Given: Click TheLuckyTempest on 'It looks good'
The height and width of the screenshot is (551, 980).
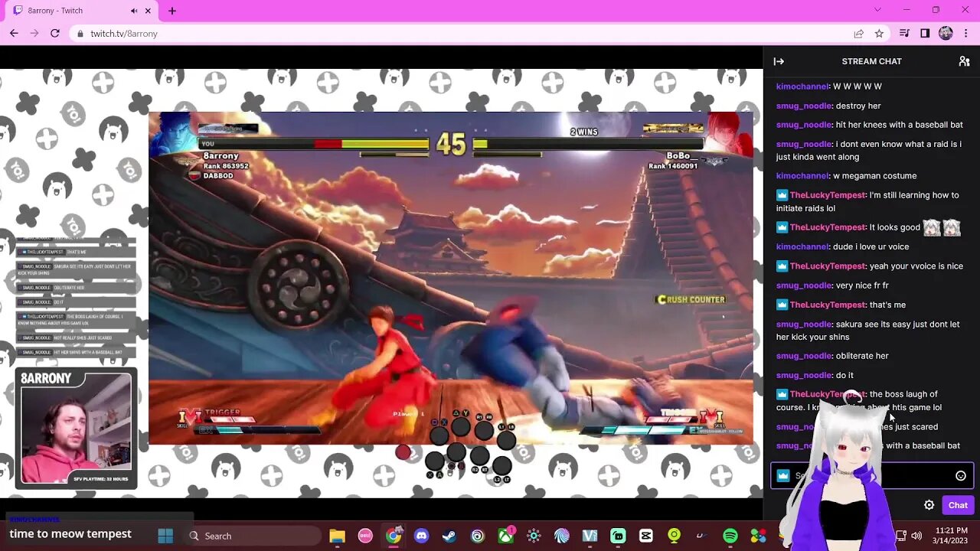Looking at the screenshot, I should [828, 227].
